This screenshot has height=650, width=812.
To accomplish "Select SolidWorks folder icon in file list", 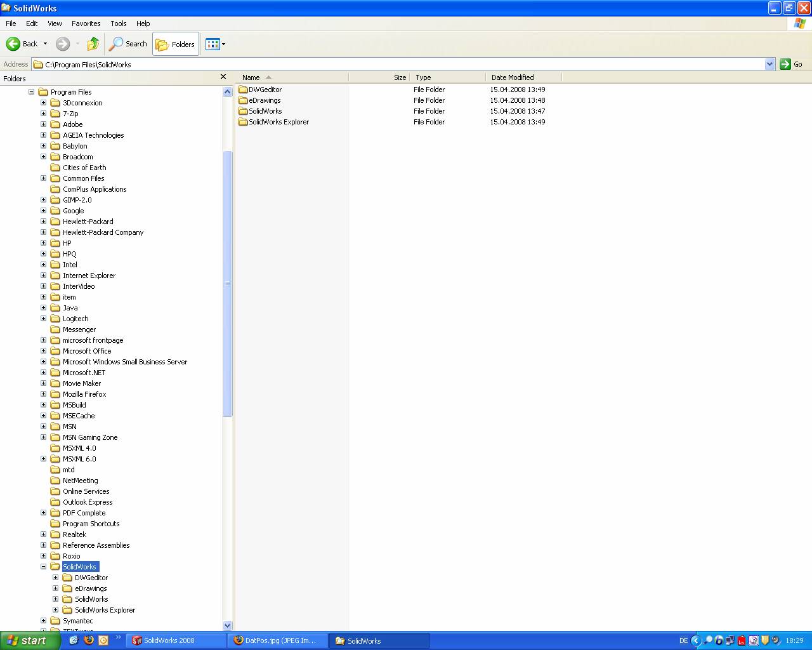I will [x=243, y=111].
